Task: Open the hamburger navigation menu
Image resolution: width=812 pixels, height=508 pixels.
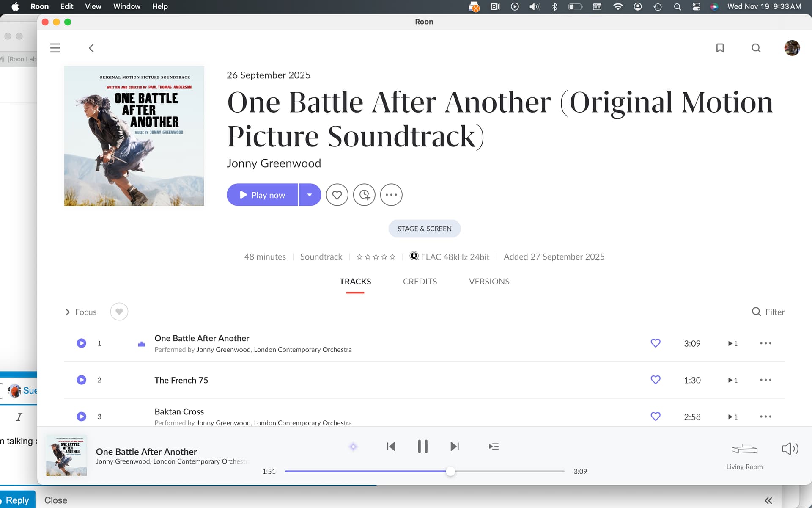Action: [55, 48]
